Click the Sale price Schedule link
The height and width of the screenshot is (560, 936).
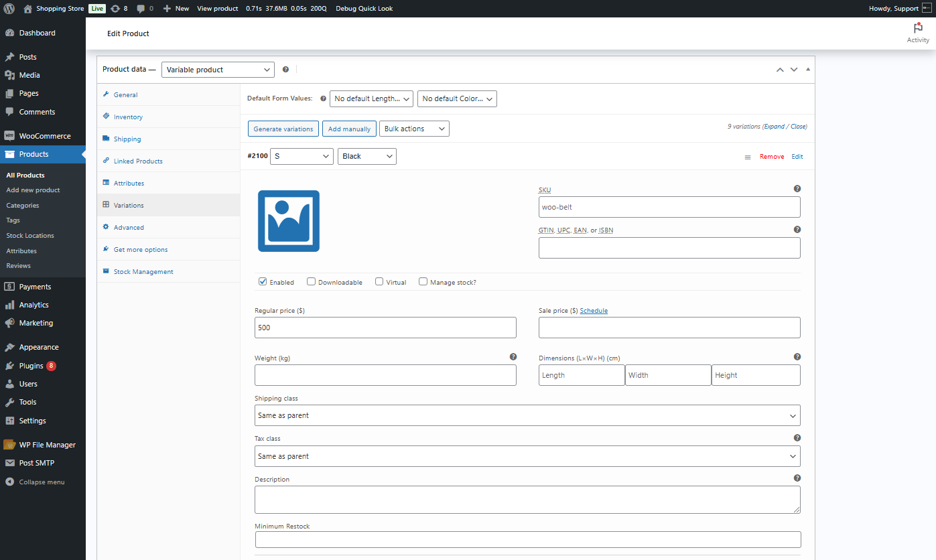[x=594, y=311]
